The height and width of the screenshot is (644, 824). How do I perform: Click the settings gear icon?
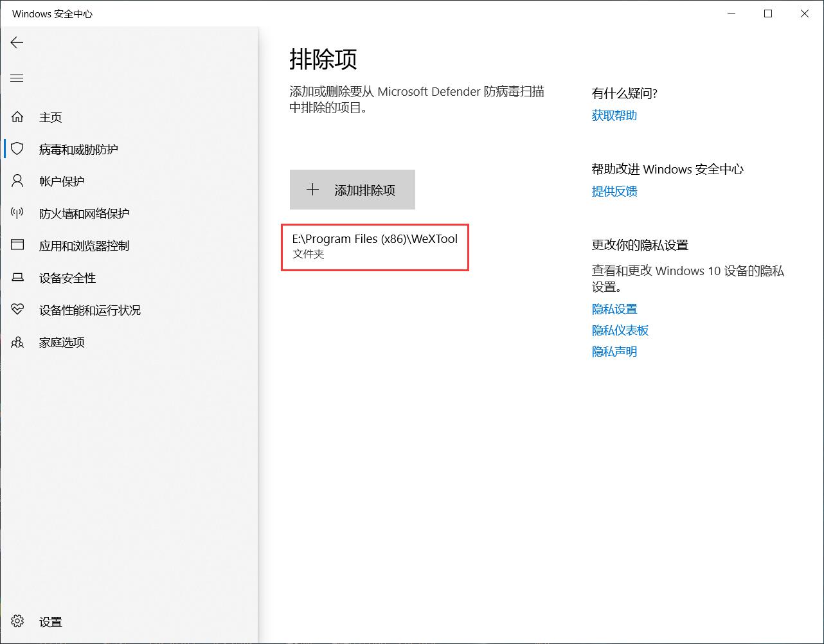coord(17,622)
